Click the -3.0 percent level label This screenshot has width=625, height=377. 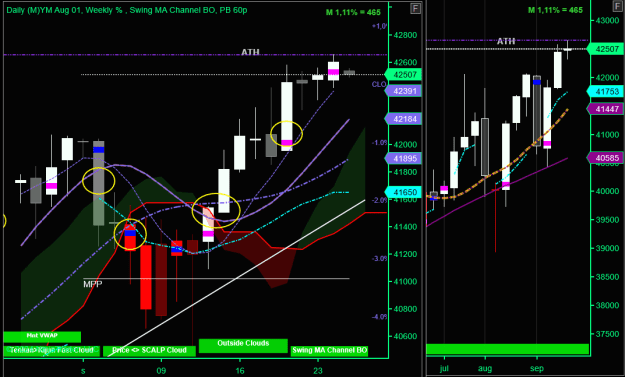coord(379,259)
